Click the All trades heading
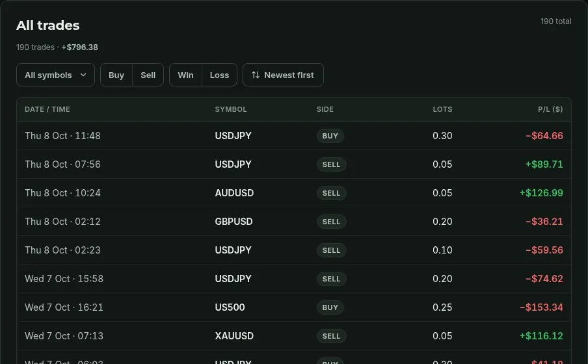 point(48,25)
